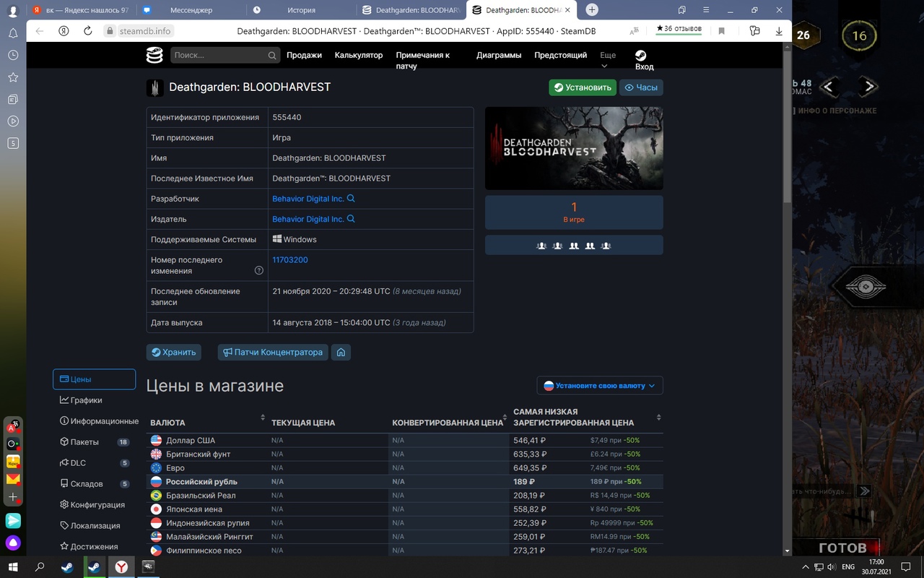This screenshot has width=924, height=578.
Task: Click the Бразильский Реал flag icon
Action: pyautogui.click(x=156, y=496)
